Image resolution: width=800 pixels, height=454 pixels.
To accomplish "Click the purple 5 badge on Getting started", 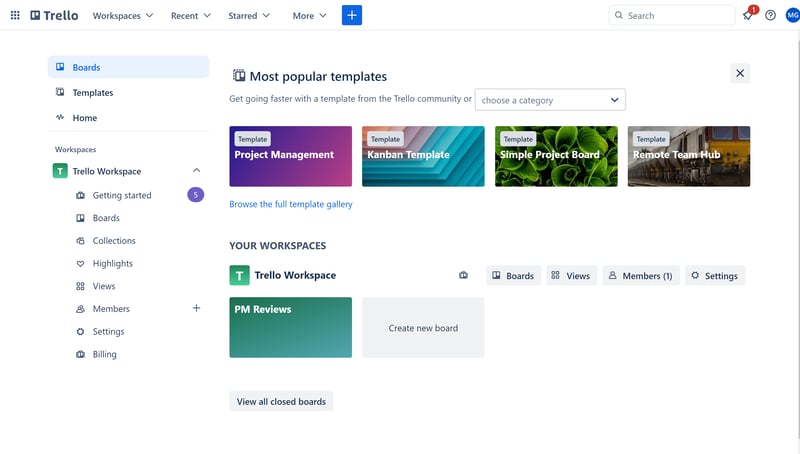I will (x=195, y=195).
